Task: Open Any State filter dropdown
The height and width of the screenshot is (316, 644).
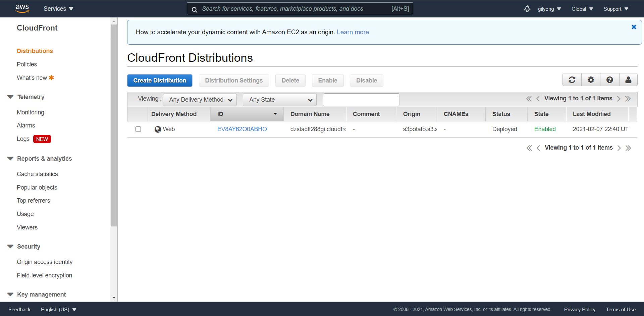Action: coord(280,100)
